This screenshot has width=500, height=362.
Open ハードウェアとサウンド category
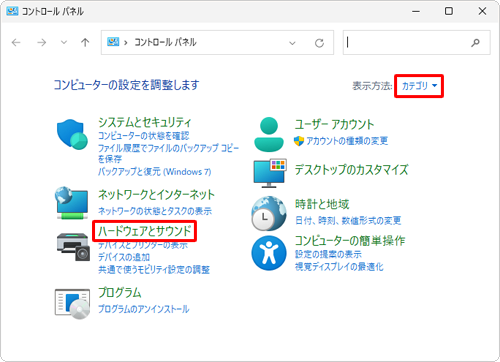145,231
